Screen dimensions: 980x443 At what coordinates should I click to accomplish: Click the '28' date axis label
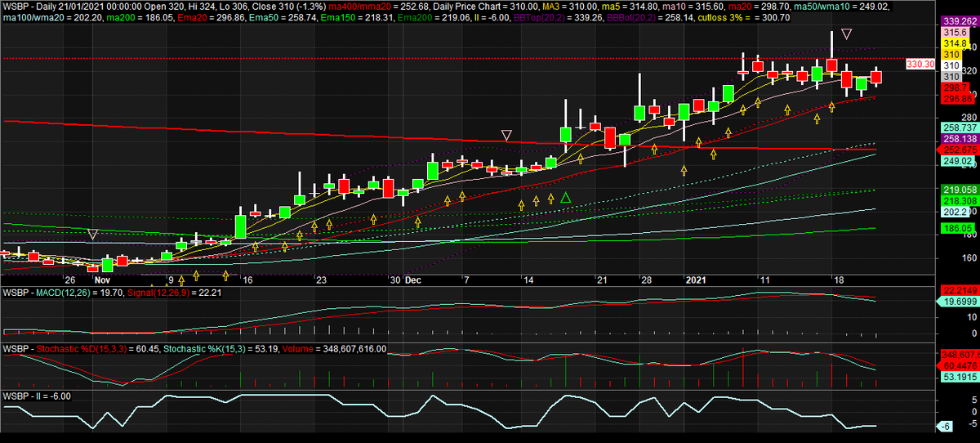645,279
